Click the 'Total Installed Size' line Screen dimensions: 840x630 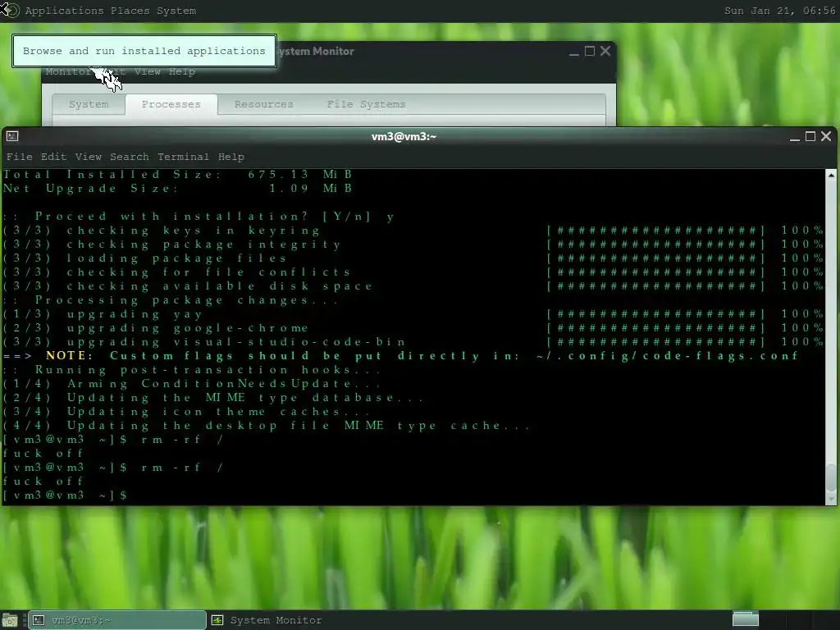point(177,175)
